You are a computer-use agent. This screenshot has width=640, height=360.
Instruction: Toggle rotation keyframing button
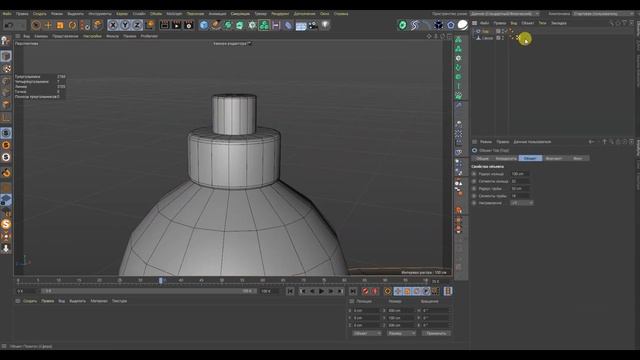pos(416,291)
